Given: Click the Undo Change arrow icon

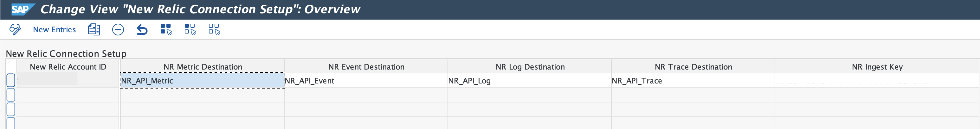Looking at the screenshot, I should tap(142, 30).
